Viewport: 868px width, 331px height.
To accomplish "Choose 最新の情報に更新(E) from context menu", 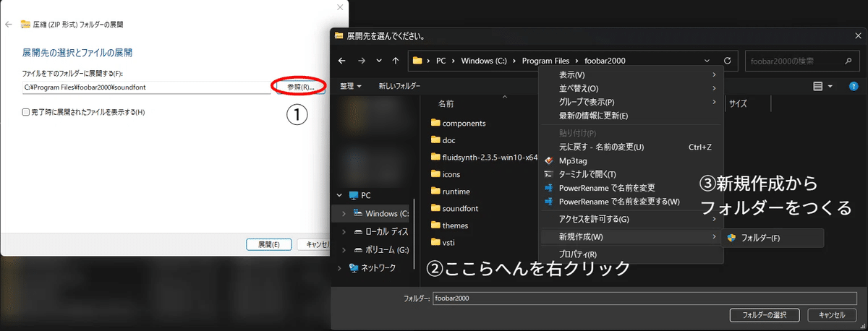I will 631,116.
